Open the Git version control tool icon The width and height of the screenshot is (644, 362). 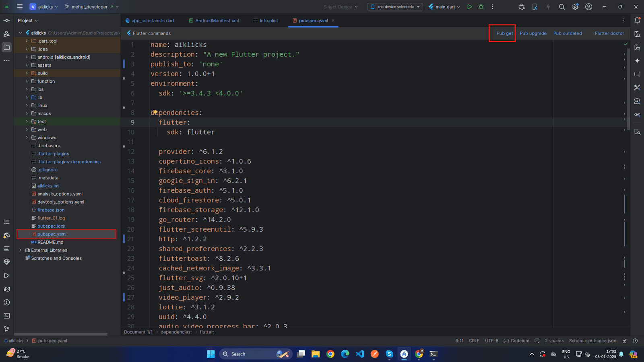[7, 329]
